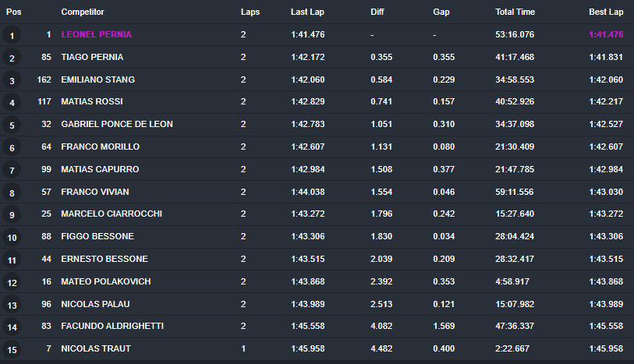
Task: Click the Total Time column header
Action: click(x=515, y=12)
